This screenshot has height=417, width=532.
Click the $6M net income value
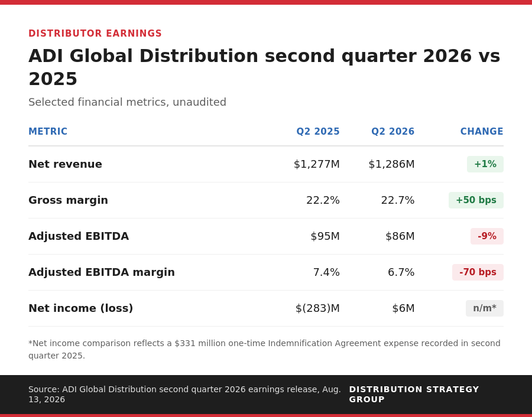(403, 308)
